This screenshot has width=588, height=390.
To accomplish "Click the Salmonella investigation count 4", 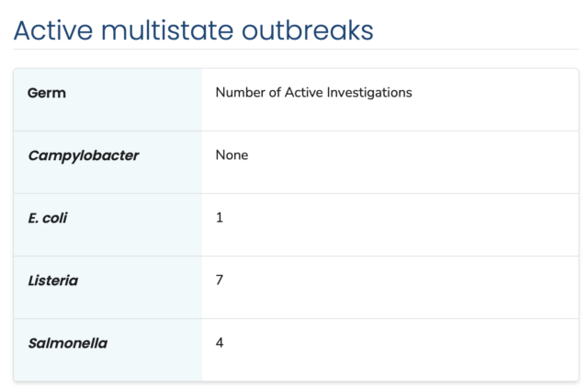I will (220, 343).
